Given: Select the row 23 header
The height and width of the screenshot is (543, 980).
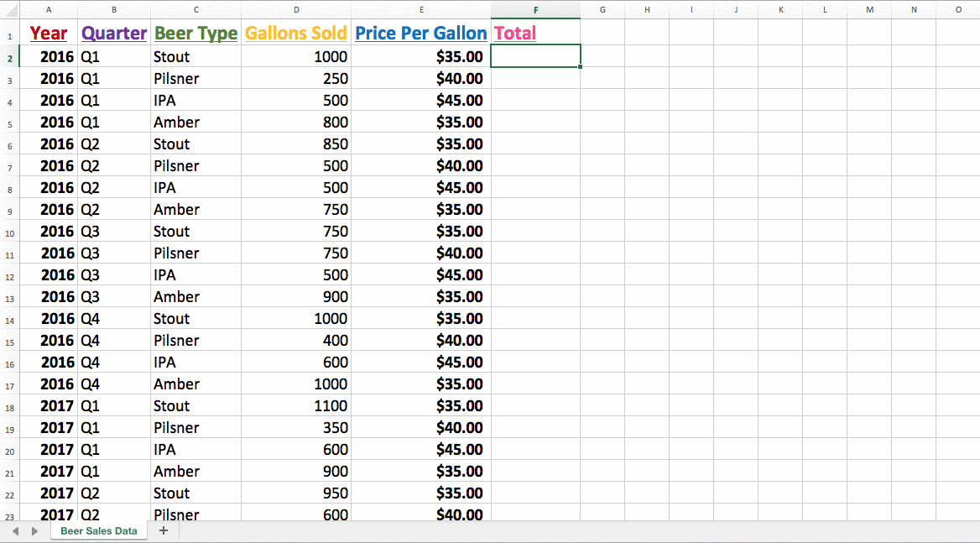Looking at the screenshot, I should coord(9,515).
